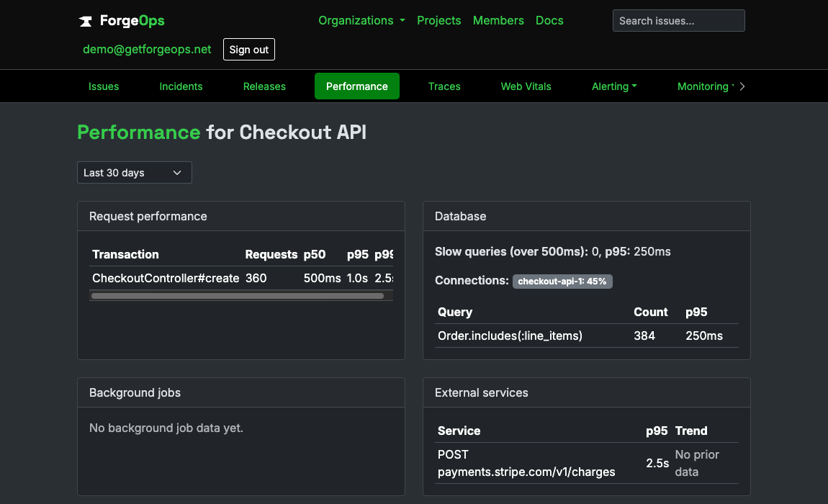Click the CheckoutController#create transaction row
Viewport: 828px width, 504px height.
click(x=241, y=278)
